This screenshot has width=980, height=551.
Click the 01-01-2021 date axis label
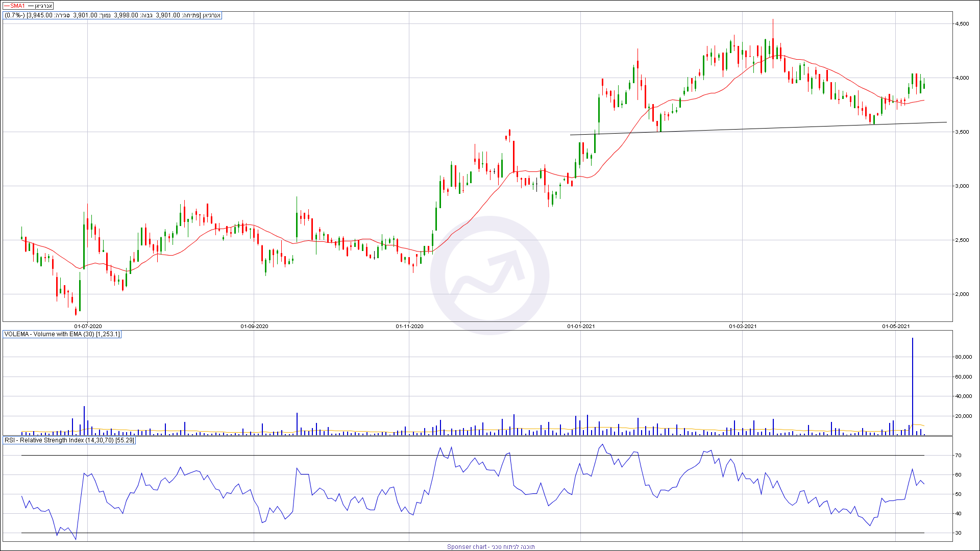click(x=581, y=326)
